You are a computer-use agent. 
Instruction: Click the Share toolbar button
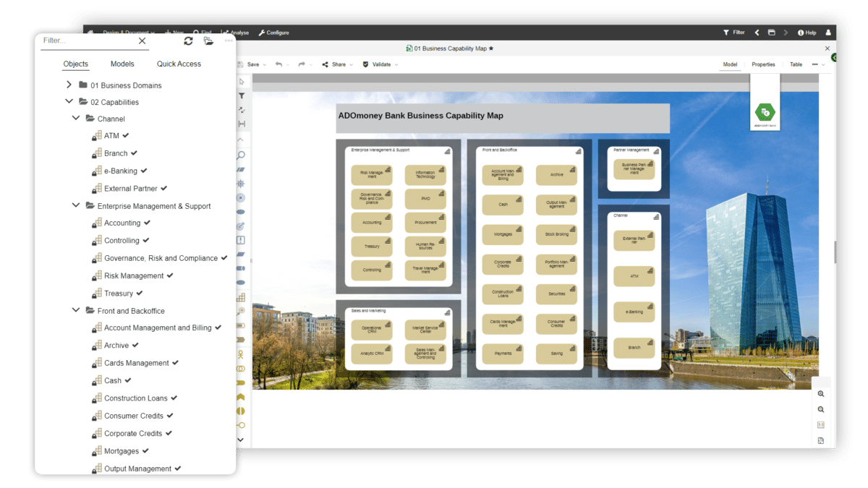pos(334,64)
